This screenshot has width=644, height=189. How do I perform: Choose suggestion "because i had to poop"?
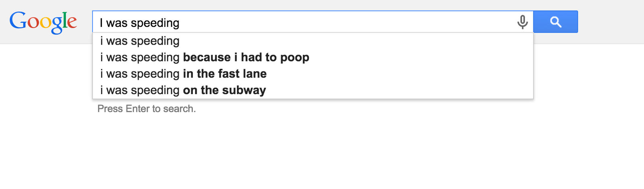pyautogui.click(x=246, y=58)
